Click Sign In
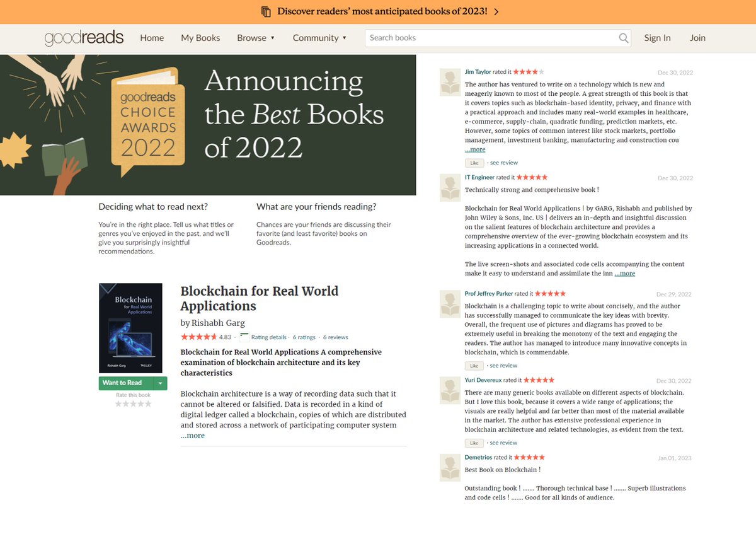The height and width of the screenshot is (534, 756). 657,38
